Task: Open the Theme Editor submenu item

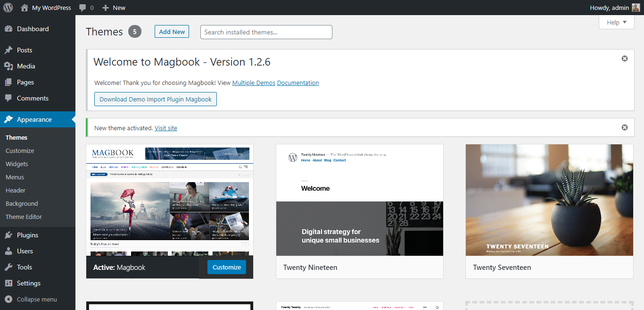Action: 24,217
